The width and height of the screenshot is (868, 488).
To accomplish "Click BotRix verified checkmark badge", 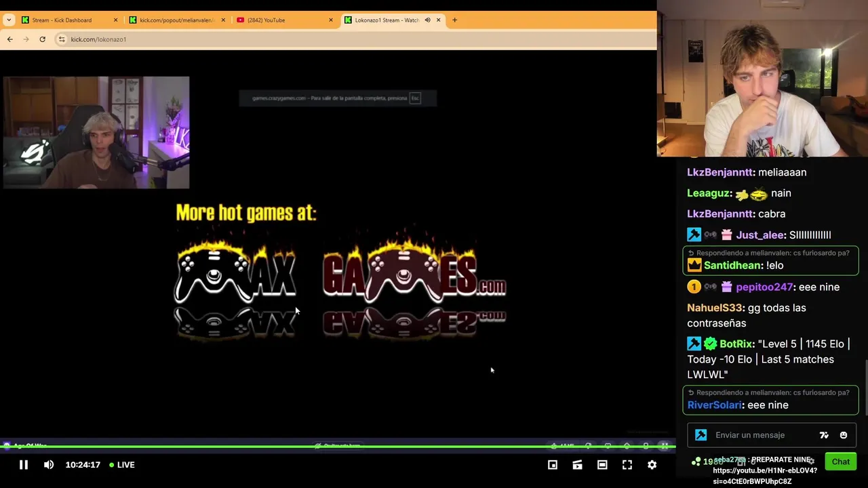I will click(x=710, y=344).
